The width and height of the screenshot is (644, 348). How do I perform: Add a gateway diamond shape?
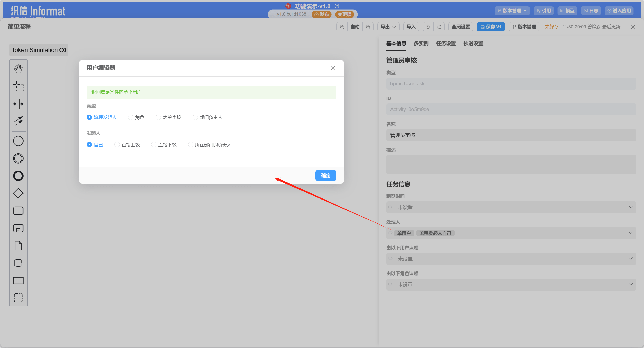tap(18, 193)
